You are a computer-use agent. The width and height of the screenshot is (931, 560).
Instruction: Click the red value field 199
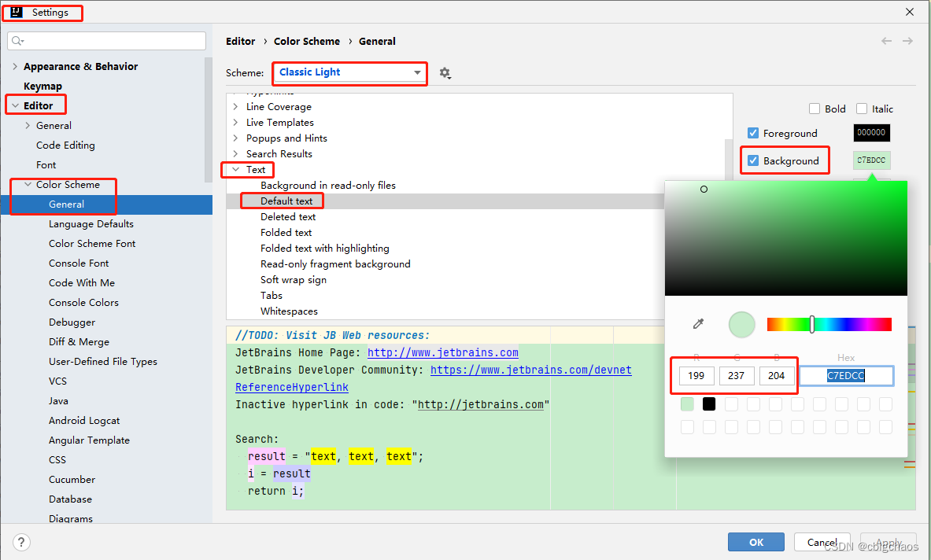[x=696, y=375]
